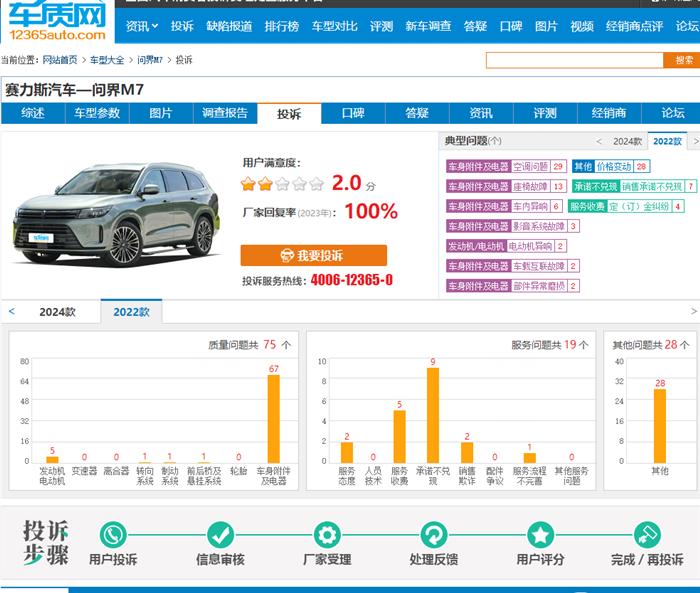Image resolution: width=700 pixels, height=593 pixels.
Task: Open the 部件异常磨损 2 issue tag
Action: 512,286
